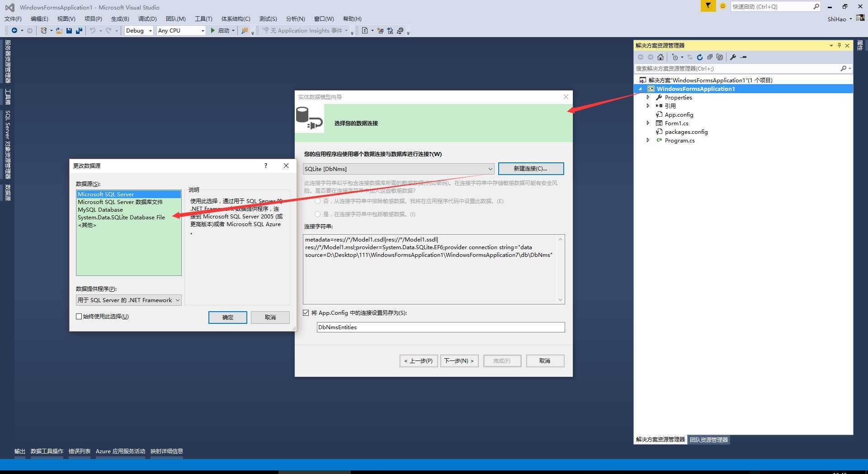Select MySQL Database in the data source list
The height and width of the screenshot is (474, 868).
(x=100, y=210)
